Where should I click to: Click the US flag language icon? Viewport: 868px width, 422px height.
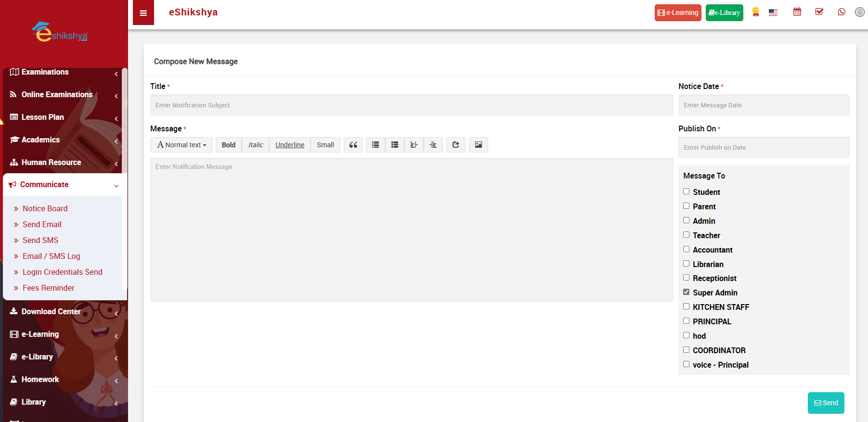click(773, 13)
